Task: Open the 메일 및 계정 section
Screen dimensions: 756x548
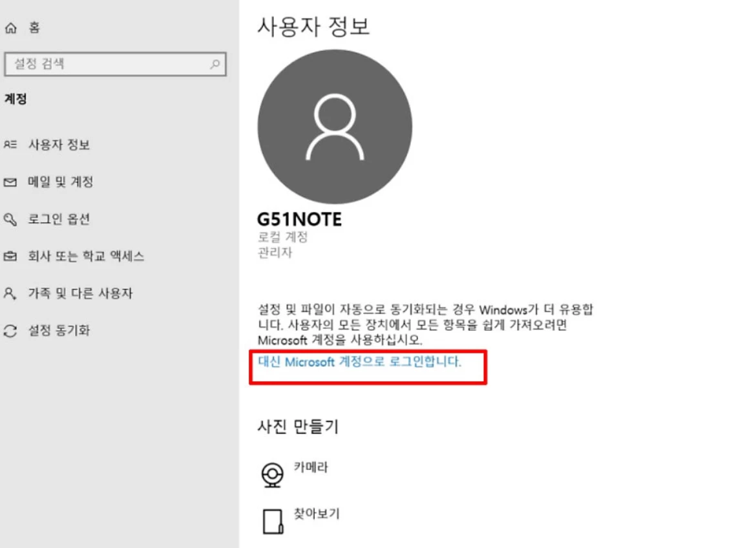Action: (61, 182)
